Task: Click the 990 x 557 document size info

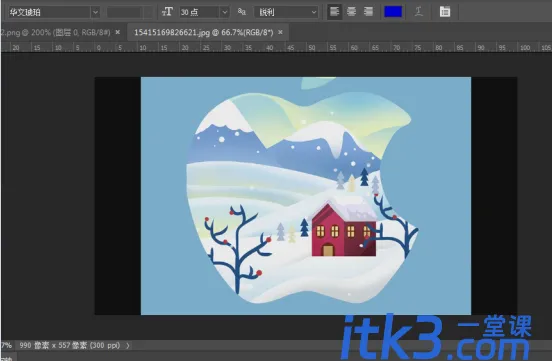Action: coord(70,346)
